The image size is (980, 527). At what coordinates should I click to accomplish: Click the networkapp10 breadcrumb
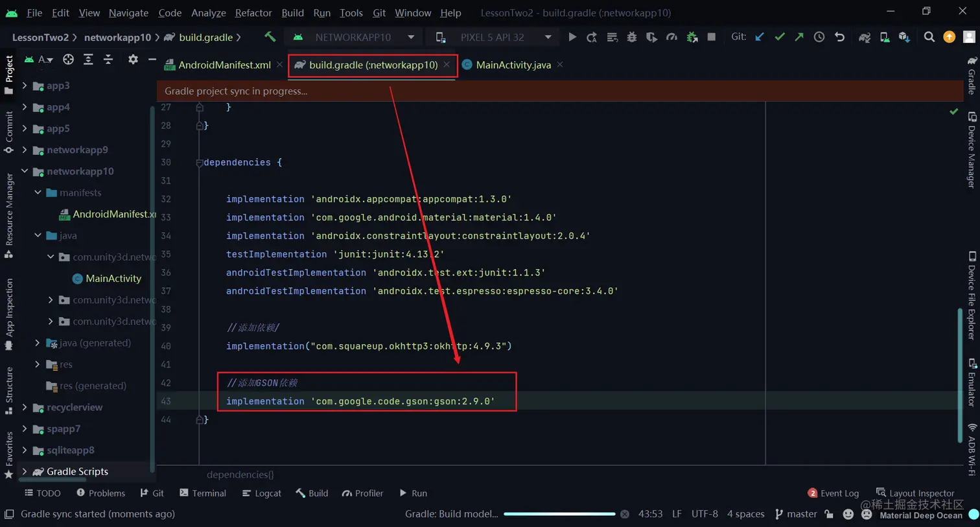(117, 37)
